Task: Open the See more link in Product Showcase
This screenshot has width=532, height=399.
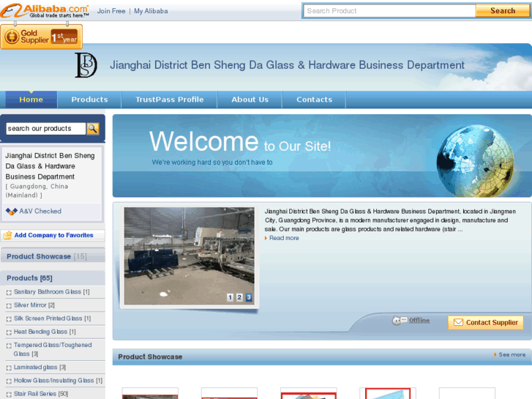Action: [512, 354]
